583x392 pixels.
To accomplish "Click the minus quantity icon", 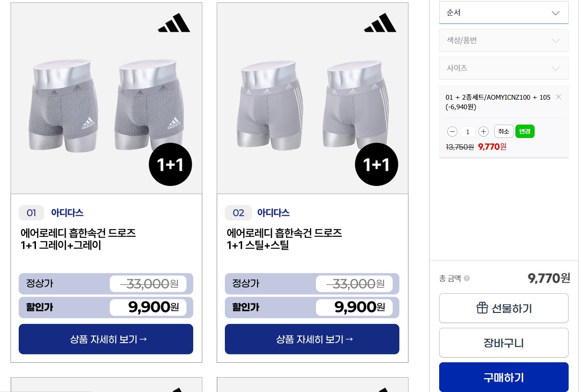I will (x=452, y=131).
